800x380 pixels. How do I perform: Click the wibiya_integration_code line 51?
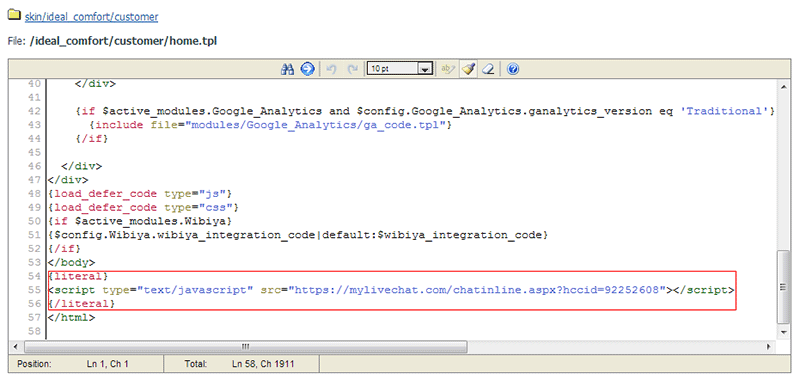click(298, 235)
